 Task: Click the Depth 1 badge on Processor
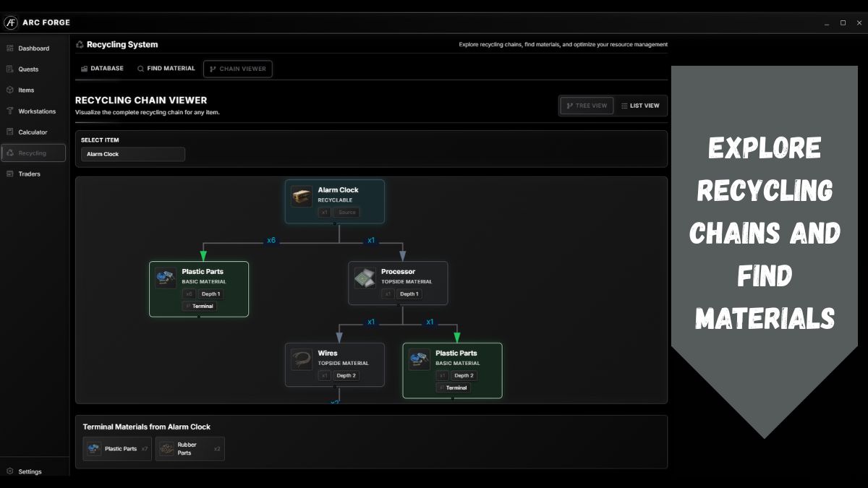click(x=409, y=294)
